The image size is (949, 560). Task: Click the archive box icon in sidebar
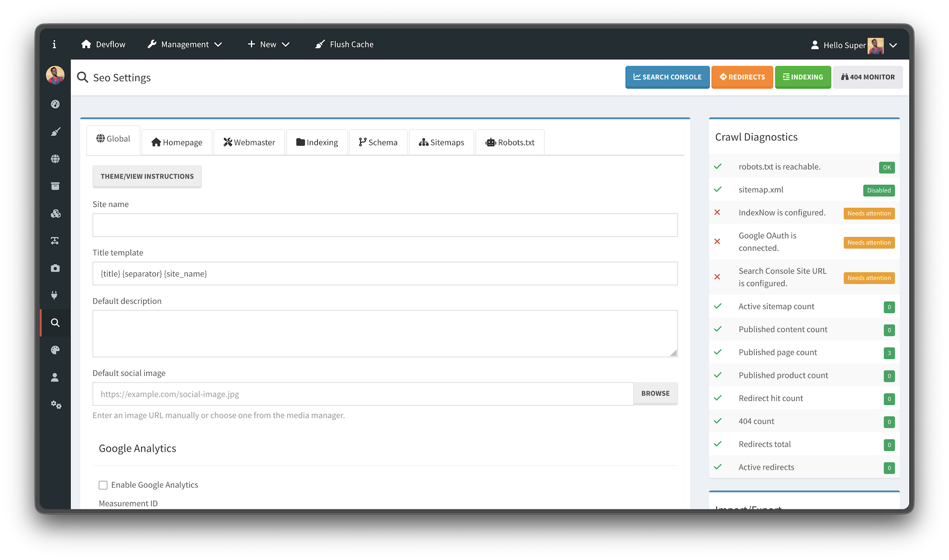(x=55, y=186)
